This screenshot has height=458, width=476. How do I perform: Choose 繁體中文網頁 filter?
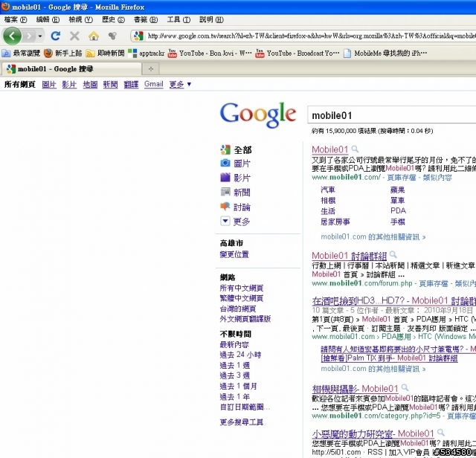click(242, 298)
